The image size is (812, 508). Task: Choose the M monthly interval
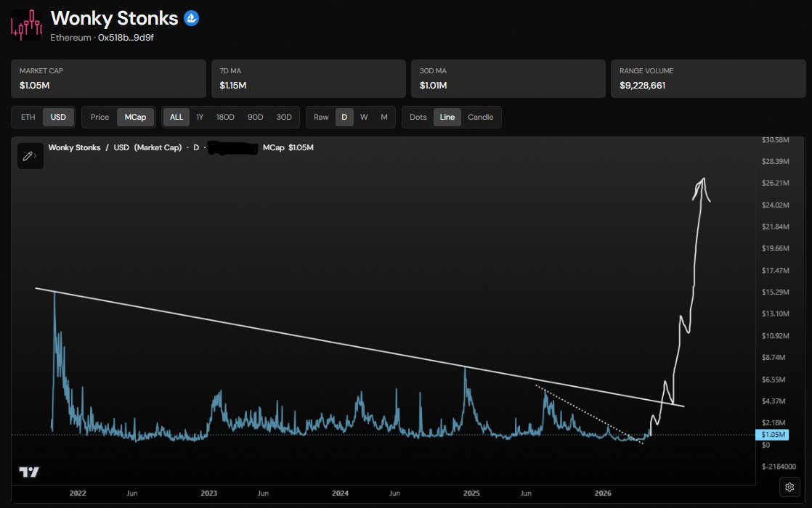click(x=384, y=117)
